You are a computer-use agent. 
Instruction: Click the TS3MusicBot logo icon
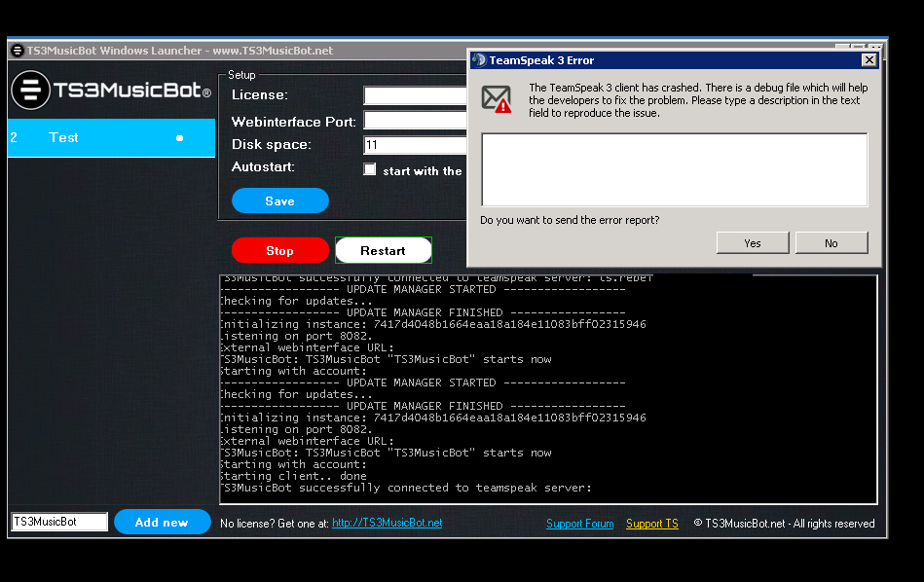point(30,91)
